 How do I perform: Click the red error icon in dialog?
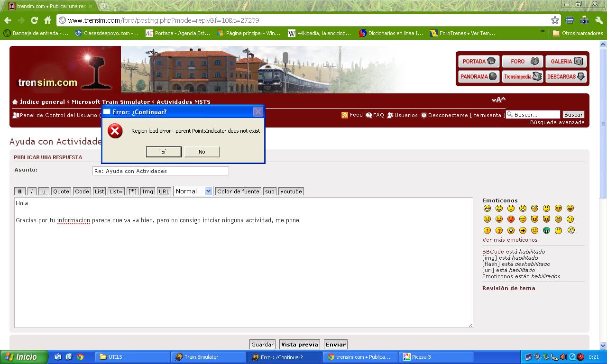coord(115,131)
